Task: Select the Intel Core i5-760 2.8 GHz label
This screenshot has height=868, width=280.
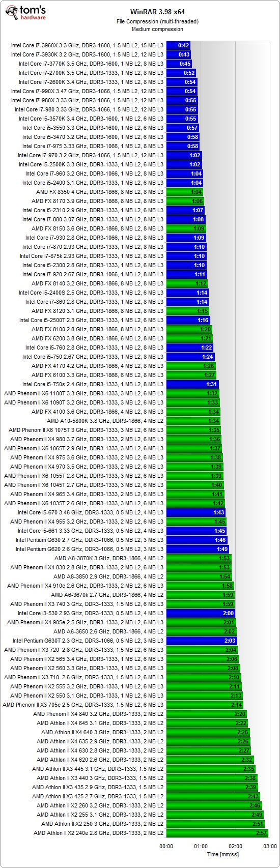Action: tap(95, 348)
